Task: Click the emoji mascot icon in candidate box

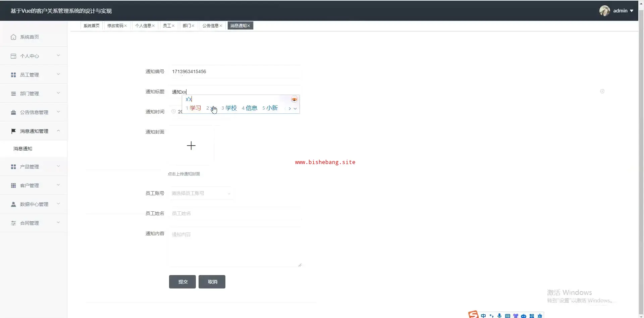Action: click(x=294, y=99)
